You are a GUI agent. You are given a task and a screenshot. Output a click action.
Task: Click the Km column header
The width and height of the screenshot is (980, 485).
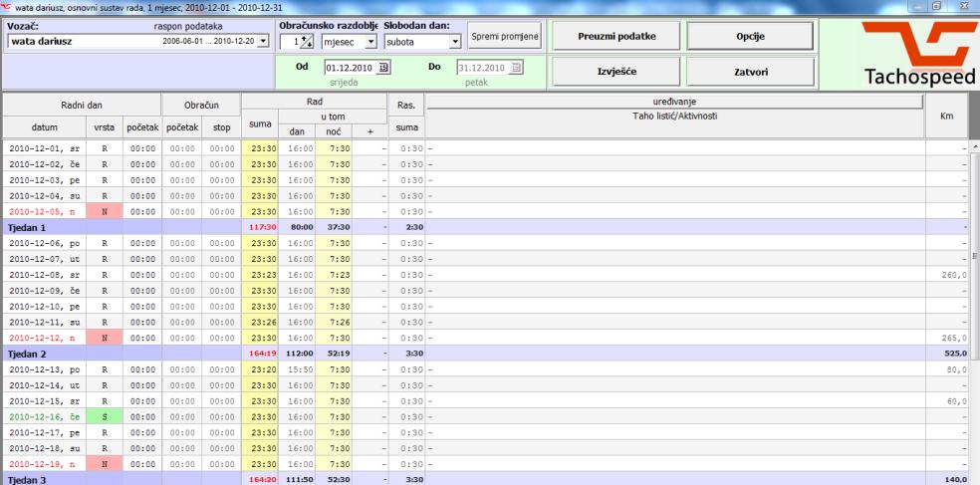click(946, 116)
